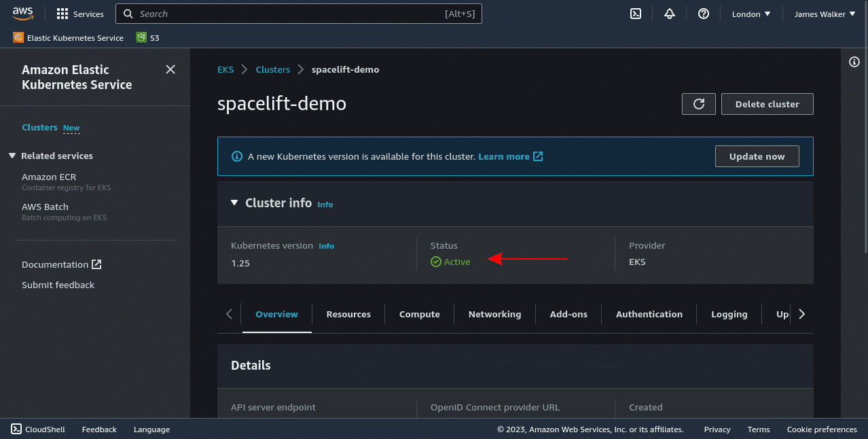The width and height of the screenshot is (868, 439).
Task: Open the Documentation link
Action: point(55,264)
